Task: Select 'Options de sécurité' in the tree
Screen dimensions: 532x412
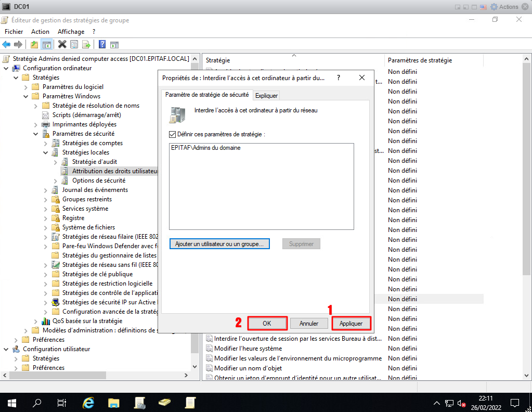Action: 98,181
